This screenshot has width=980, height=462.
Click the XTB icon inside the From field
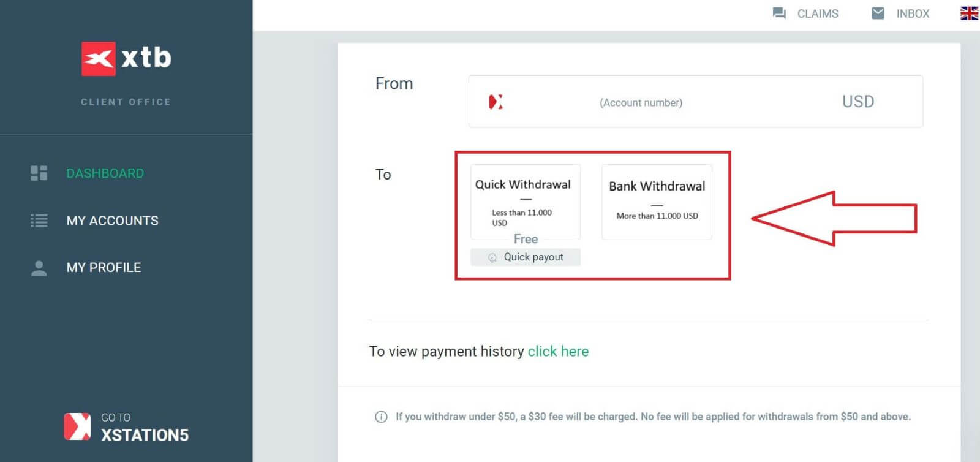click(497, 102)
